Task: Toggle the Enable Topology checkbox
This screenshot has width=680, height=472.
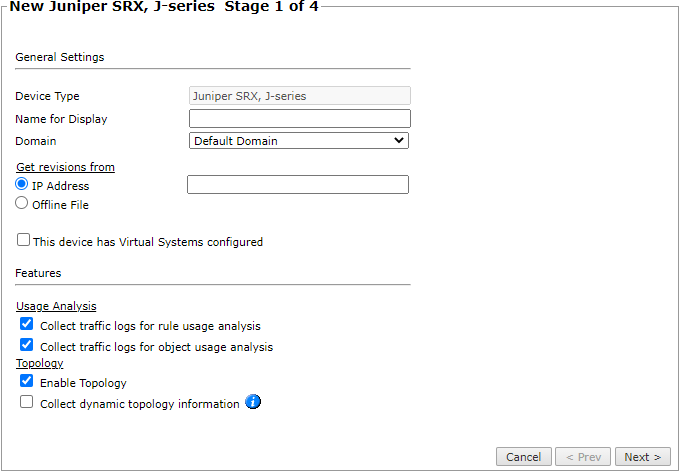Action: (26, 381)
